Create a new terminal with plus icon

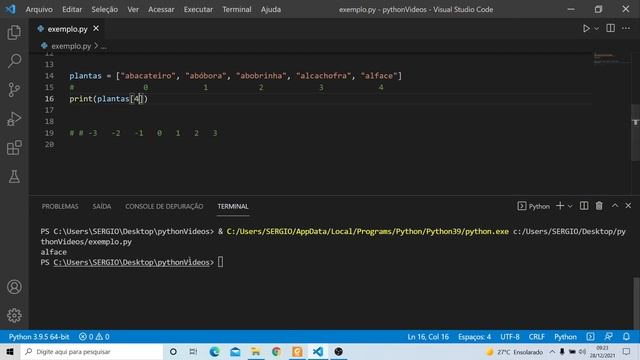pyautogui.click(x=560, y=206)
